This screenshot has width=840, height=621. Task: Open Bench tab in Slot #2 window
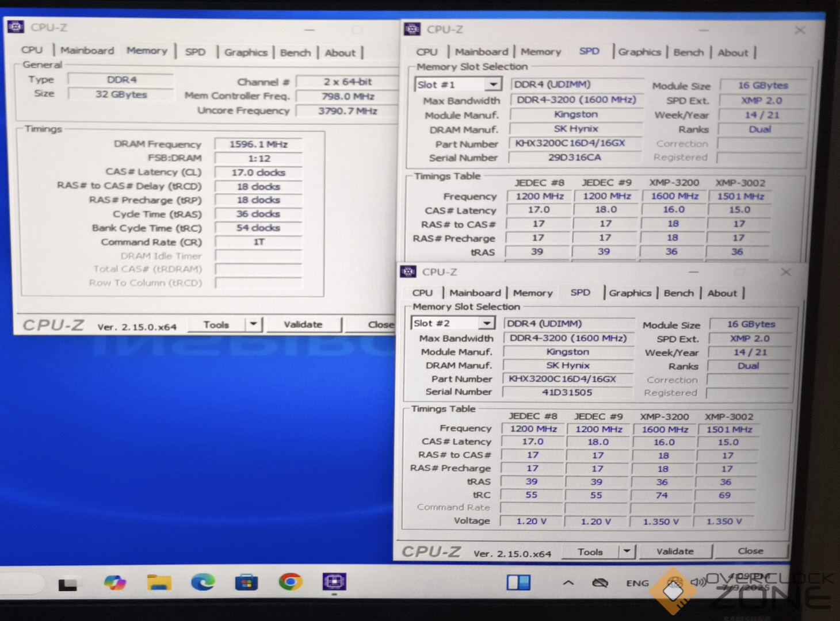pos(678,293)
